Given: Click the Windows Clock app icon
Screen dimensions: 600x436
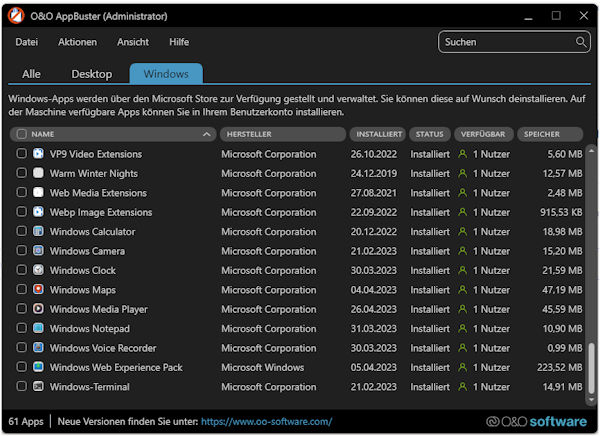Looking at the screenshot, I should coord(38,270).
